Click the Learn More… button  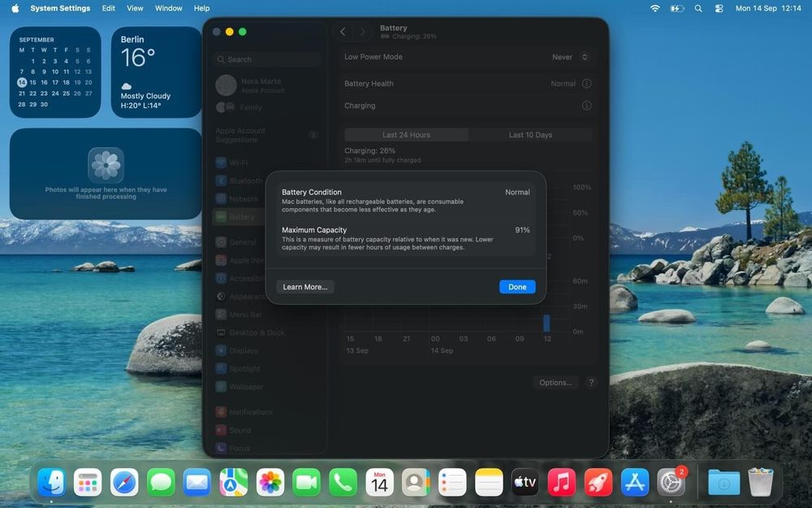tap(305, 287)
